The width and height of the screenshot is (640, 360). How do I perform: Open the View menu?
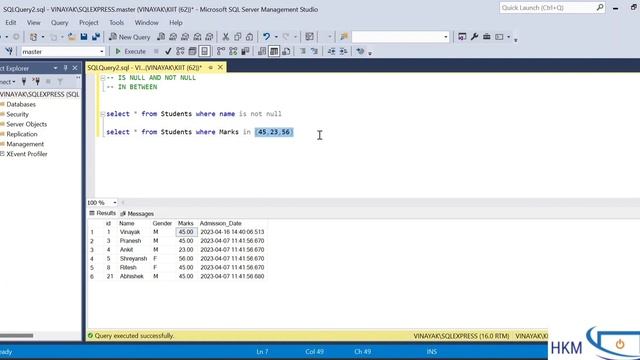coord(33,23)
